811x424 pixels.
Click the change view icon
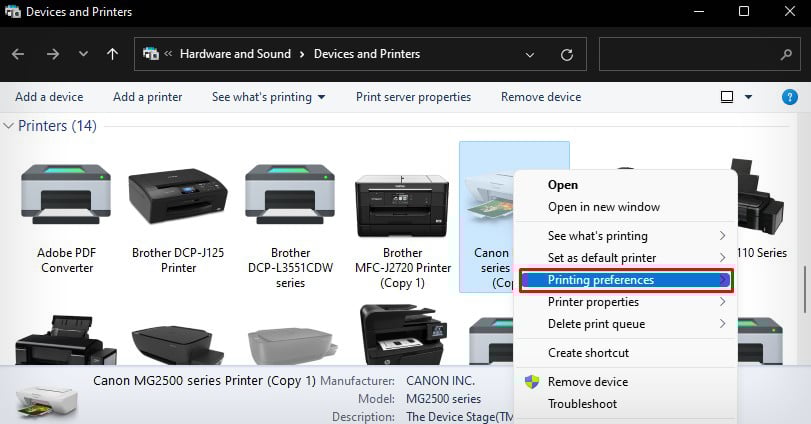click(727, 97)
